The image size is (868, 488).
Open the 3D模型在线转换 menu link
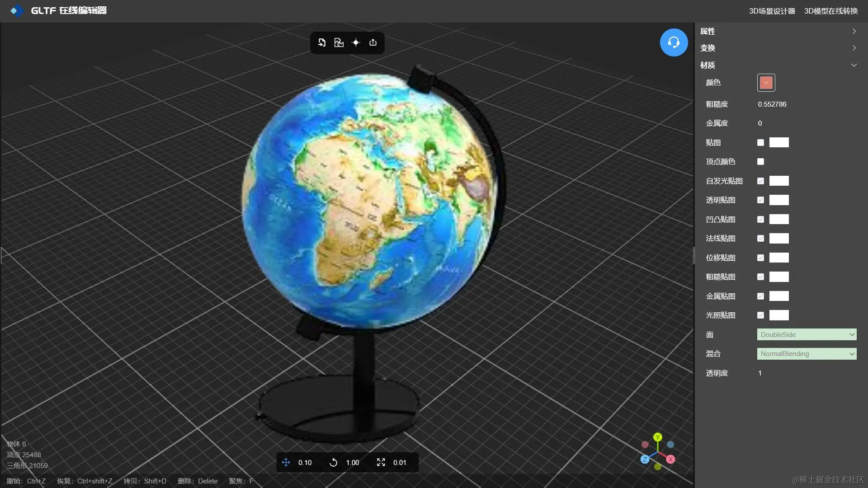pyautogui.click(x=830, y=11)
